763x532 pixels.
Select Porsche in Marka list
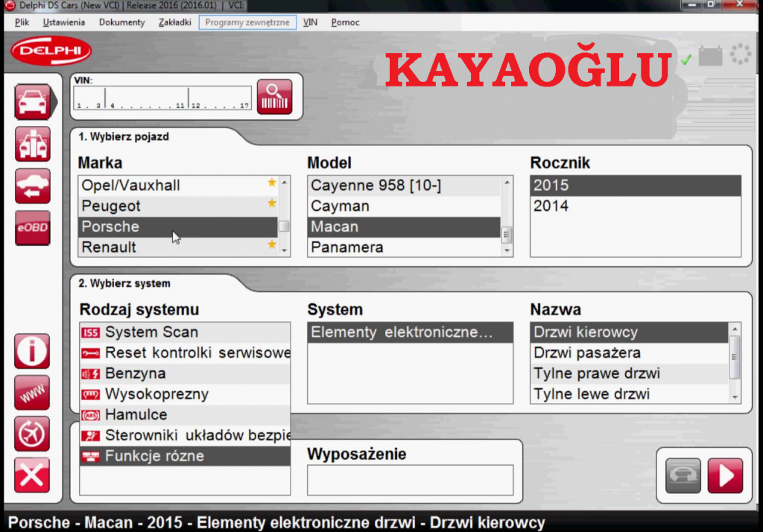[177, 227]
